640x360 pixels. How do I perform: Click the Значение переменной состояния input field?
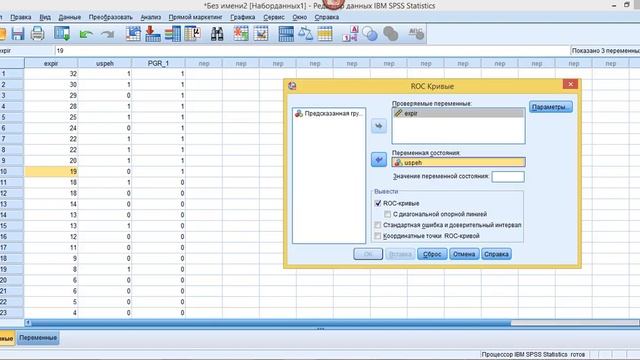(x=508, y=177)
